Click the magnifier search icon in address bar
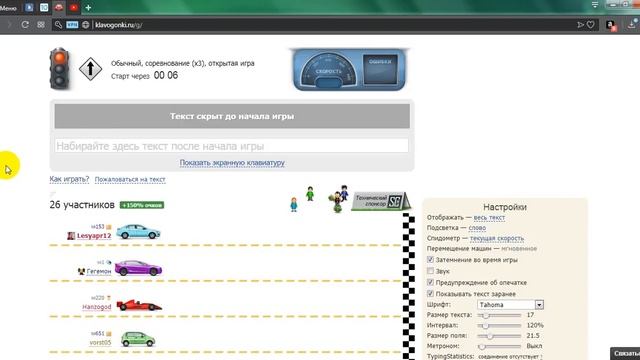Image resolution: width=640 pixels, height=360 pixels. (x=58, y=25)
